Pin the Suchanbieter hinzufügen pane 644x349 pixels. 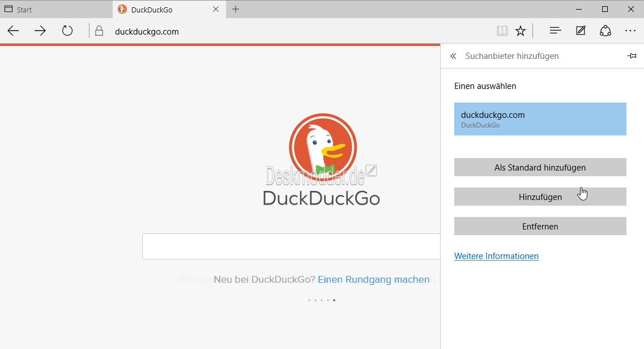[632, 56]
